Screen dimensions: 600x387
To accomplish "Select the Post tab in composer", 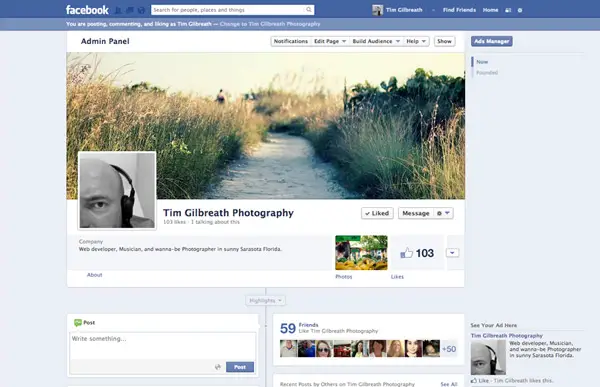I will (x=85, y=323).
